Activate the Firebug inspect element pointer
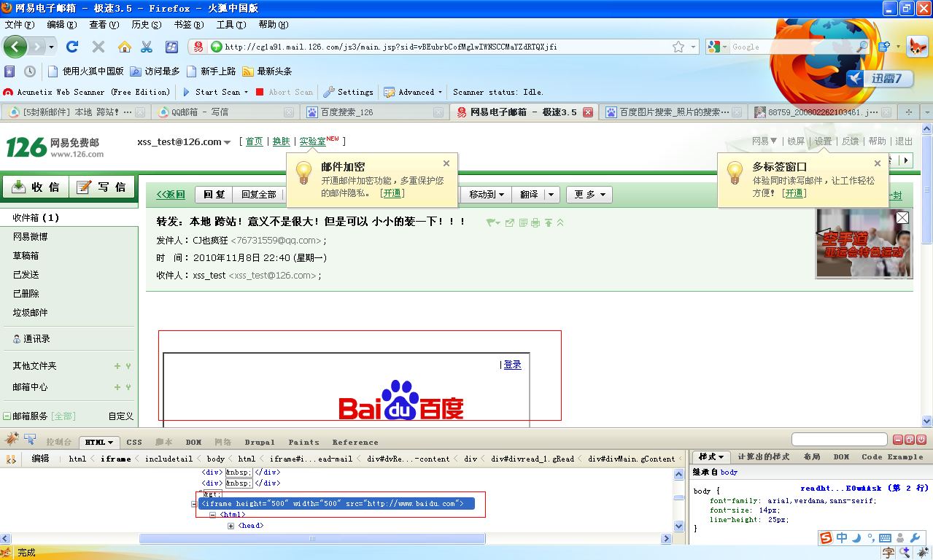The image size is (933, 560). [x=31, y=440]
